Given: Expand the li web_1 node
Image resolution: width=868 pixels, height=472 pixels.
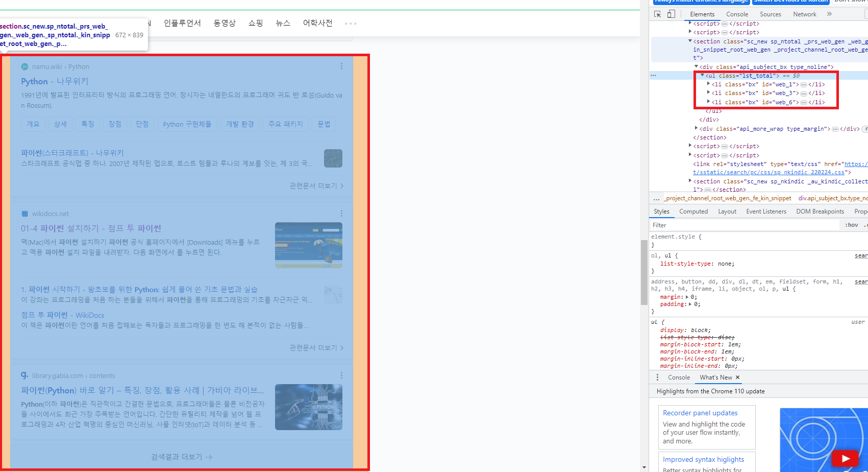Looking at the screenshot, I should pos(709,84).
